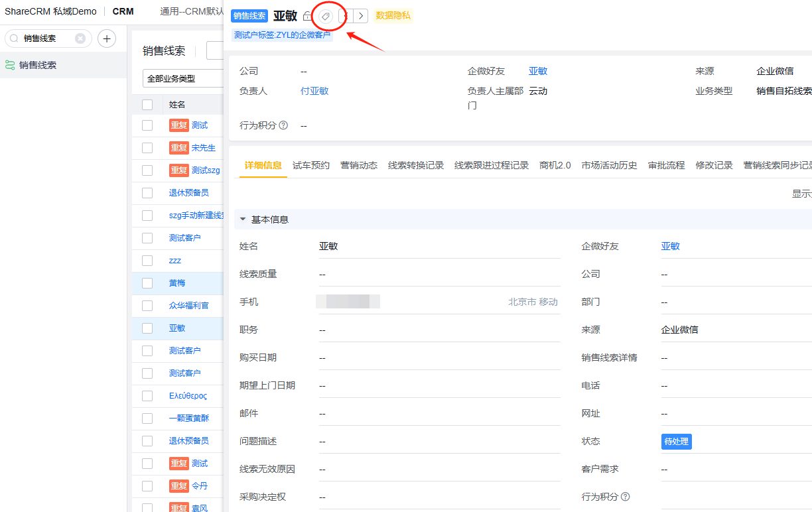Open the 线索跟进过程记录 tab

tap(492, 166)
